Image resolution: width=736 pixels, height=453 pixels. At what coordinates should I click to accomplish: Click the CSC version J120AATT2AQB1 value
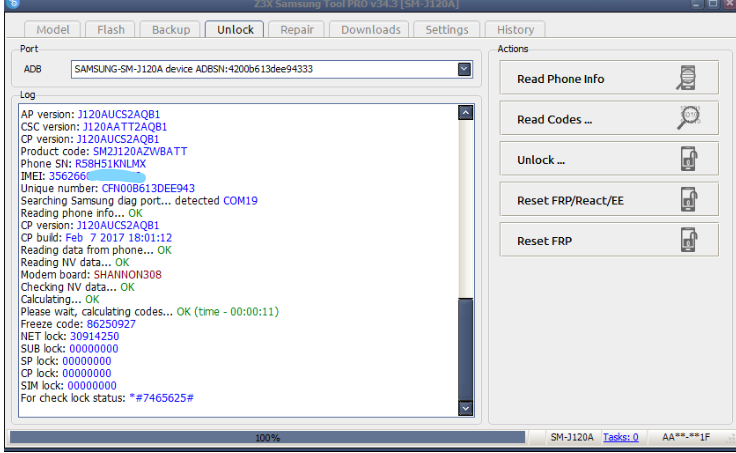pyautogui.click(x=125, y=127)
